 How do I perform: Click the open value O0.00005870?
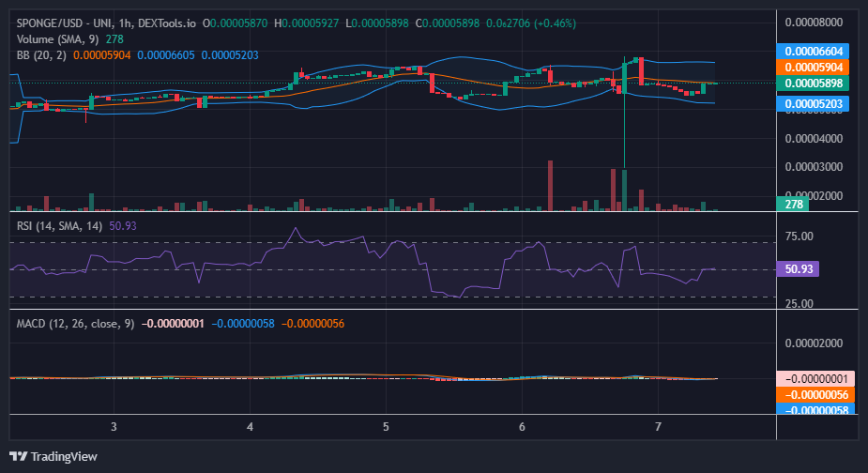(235, 23)
